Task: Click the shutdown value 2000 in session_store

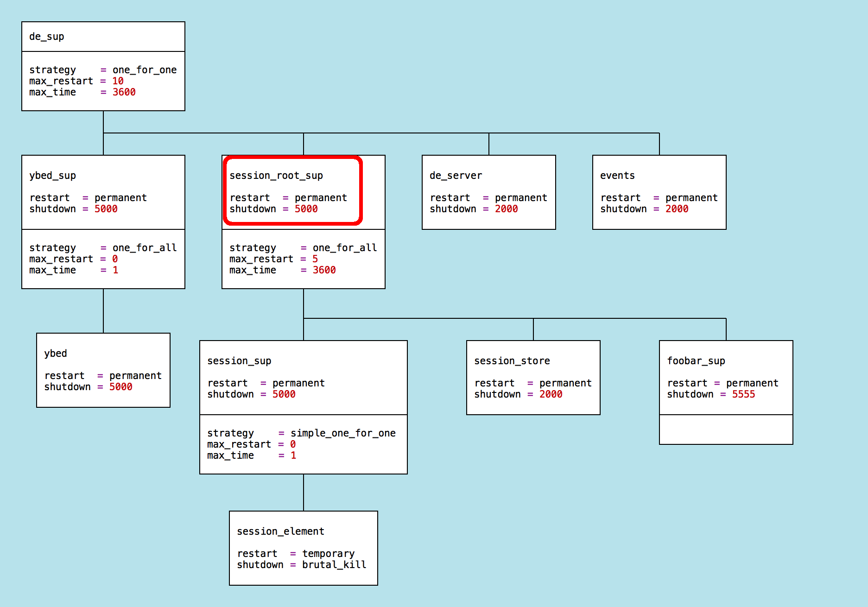Action: tap(551, 394)
